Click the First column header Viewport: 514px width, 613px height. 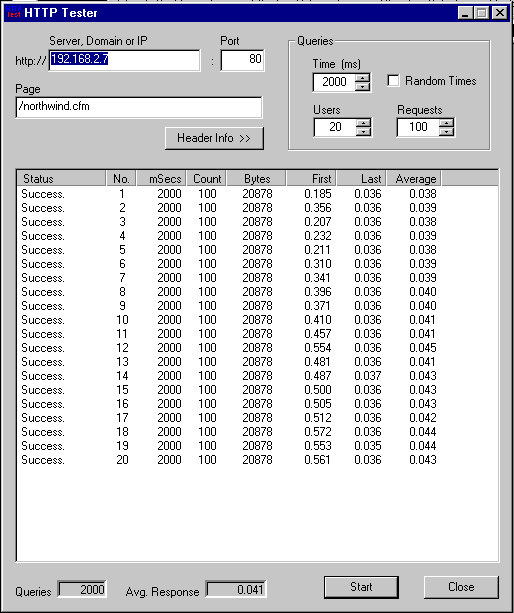(x=312, y=178)
